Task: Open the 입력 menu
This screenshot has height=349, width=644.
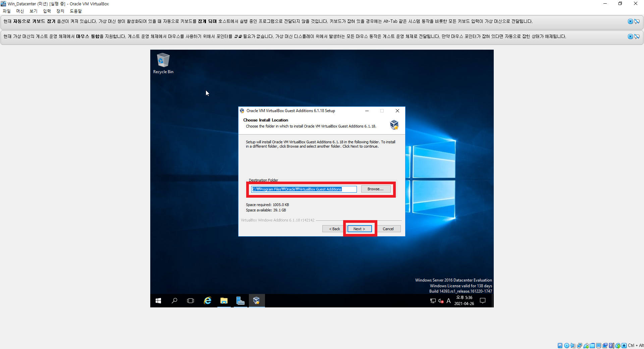Action: [x=47, y=11]
